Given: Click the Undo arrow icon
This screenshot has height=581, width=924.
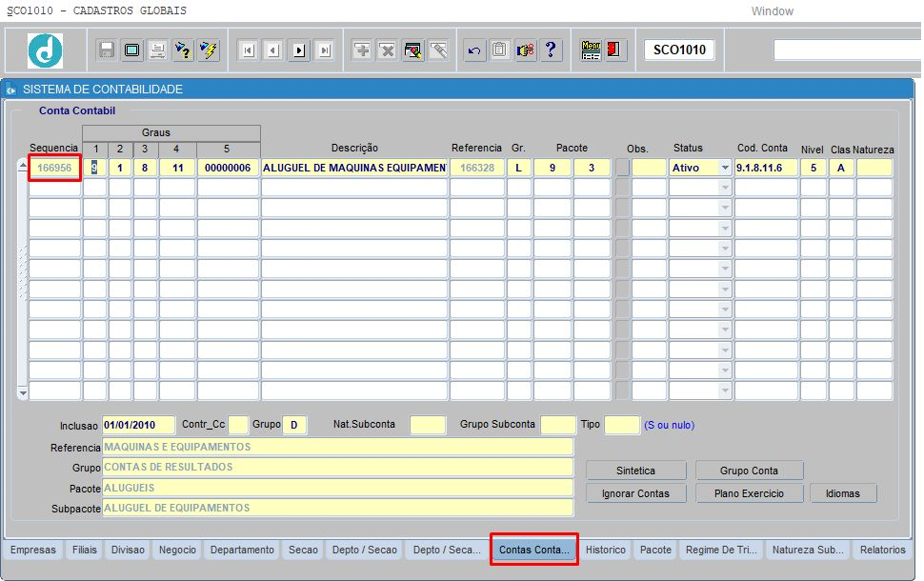Looking at the screenshot, I should pyautogui.click(x=473, y=50).
